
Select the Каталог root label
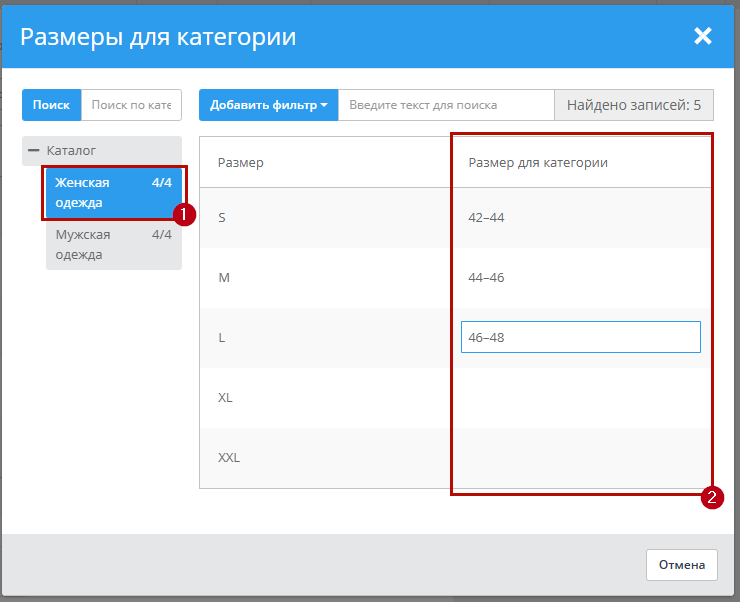click(71, 150)
